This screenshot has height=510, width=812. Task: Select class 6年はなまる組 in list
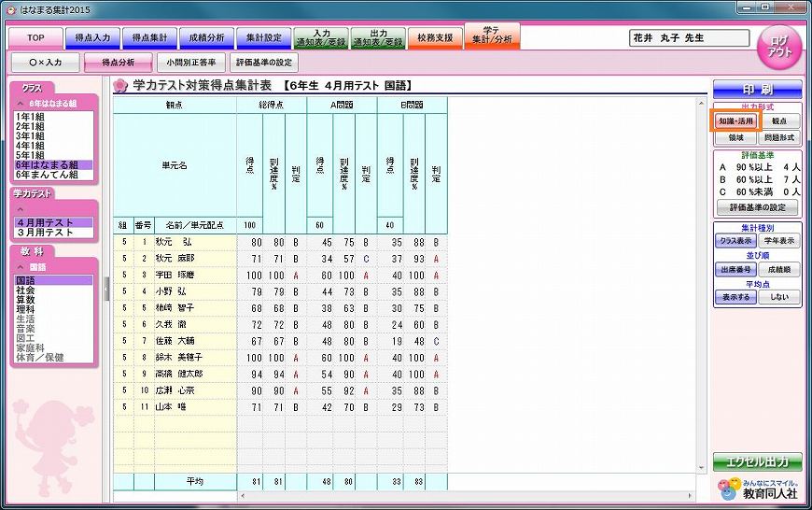pos(54,164)
